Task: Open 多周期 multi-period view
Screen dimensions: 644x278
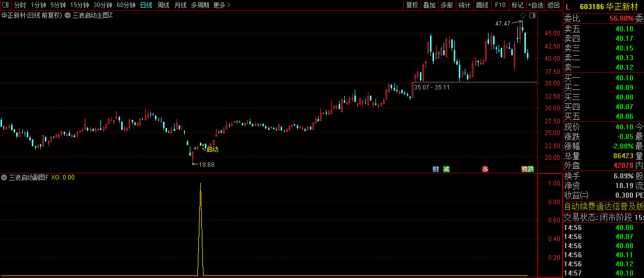Action: (x=200, y=5)
